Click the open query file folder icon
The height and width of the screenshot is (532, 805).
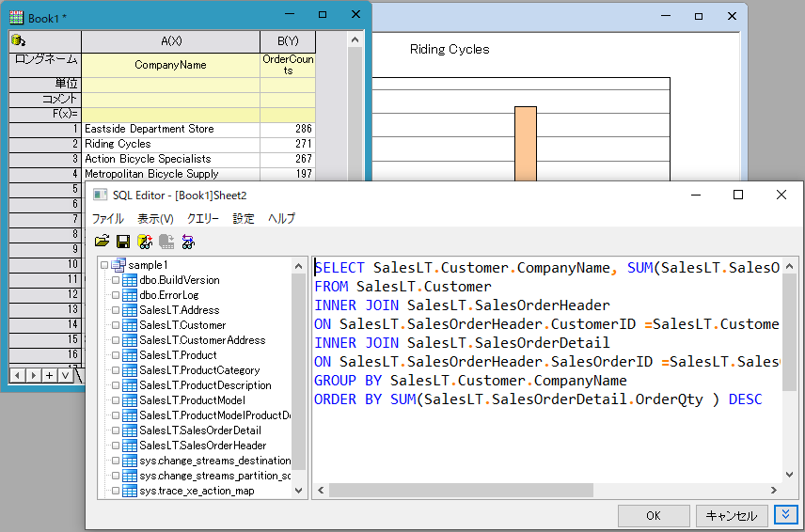click(x=102, y=242)
